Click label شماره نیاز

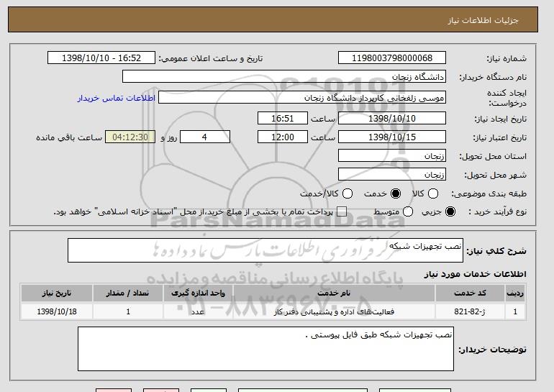[x=507, y=58]
